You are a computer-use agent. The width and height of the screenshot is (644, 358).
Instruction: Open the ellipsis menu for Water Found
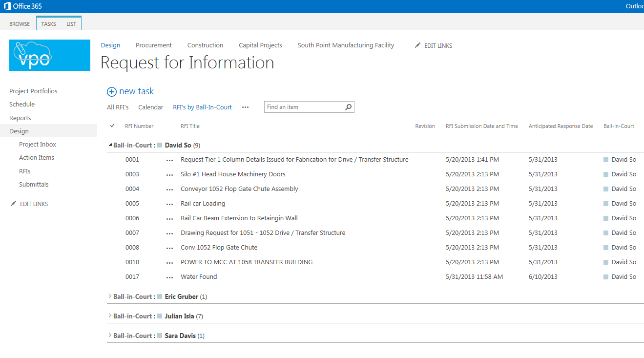click(169, 277)
